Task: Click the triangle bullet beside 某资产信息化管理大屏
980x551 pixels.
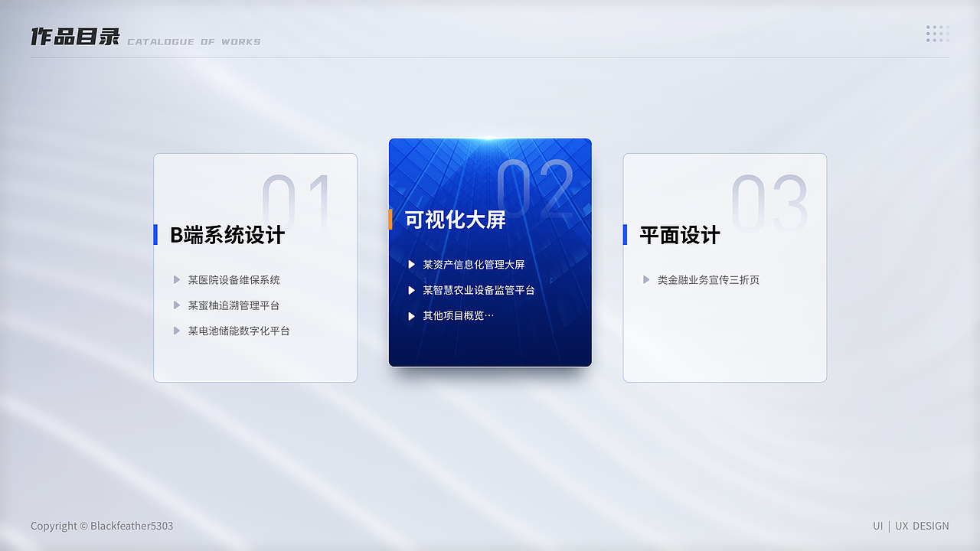Action: [x=412, y=264]
